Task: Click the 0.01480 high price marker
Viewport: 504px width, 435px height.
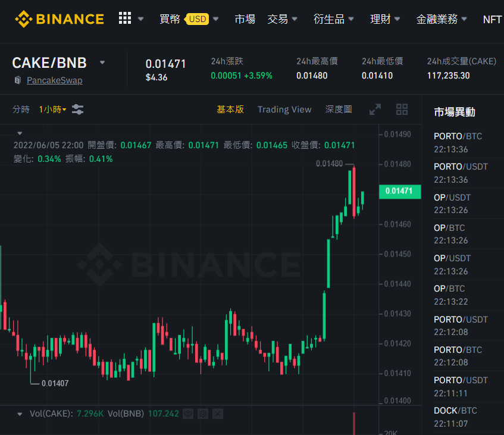Action: (x=329, y=164)
